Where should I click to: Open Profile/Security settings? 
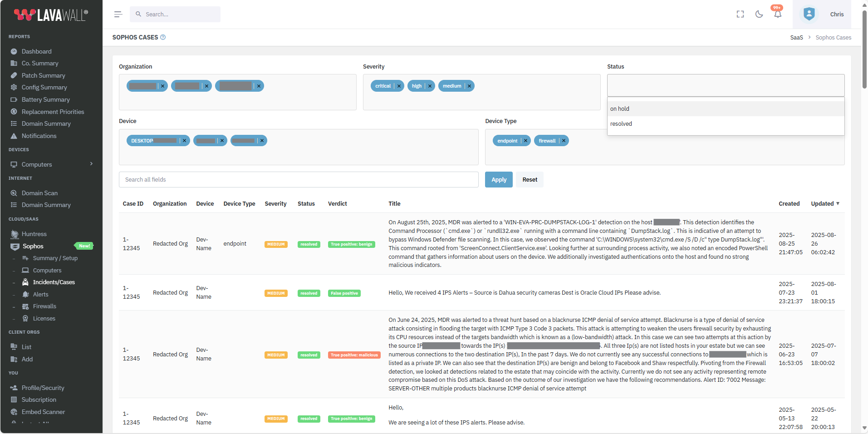pos(43,388)
